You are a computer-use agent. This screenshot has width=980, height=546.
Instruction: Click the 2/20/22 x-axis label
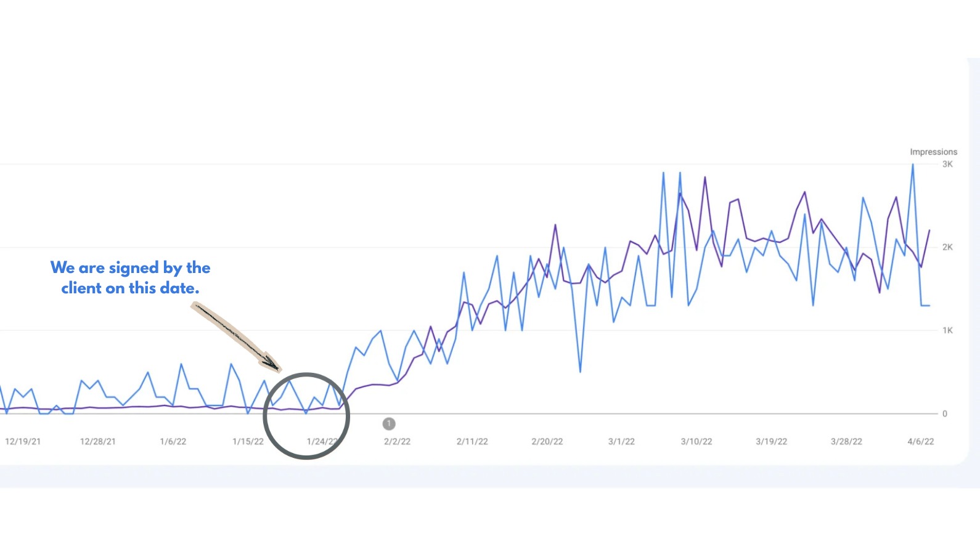(x=547, y=442)
